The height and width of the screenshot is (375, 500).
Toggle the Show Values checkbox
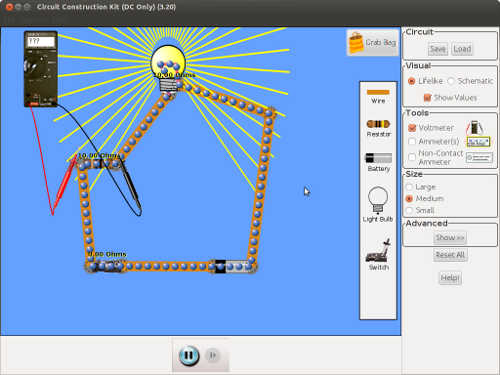(x=427, y=98)
